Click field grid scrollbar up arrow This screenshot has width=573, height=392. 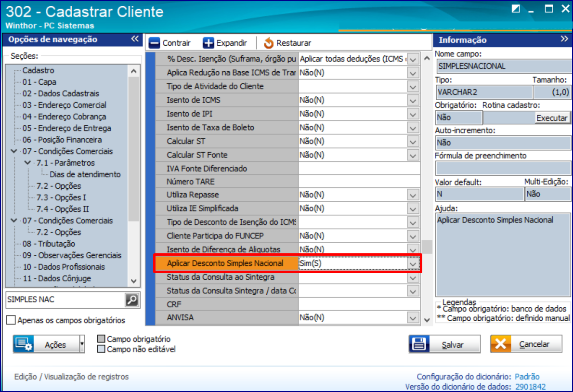tap(427, 58)
